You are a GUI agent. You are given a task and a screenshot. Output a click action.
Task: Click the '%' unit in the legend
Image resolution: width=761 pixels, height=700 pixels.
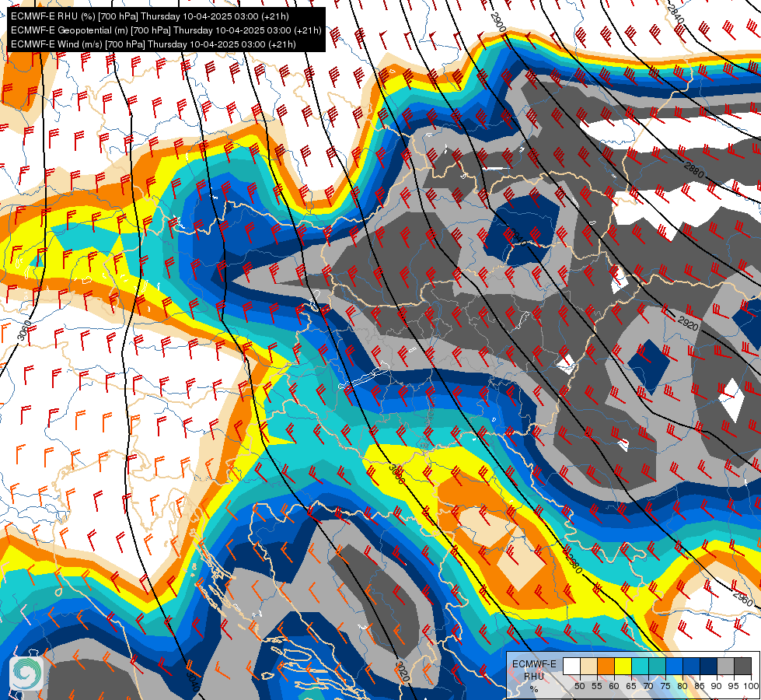534,689
